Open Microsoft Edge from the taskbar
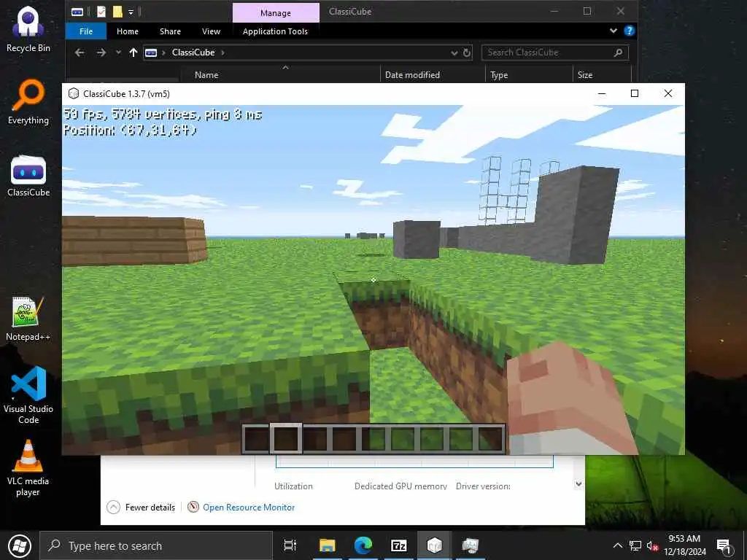The width and height of the screenshot is (747, 560). click(x=363, y=545)
